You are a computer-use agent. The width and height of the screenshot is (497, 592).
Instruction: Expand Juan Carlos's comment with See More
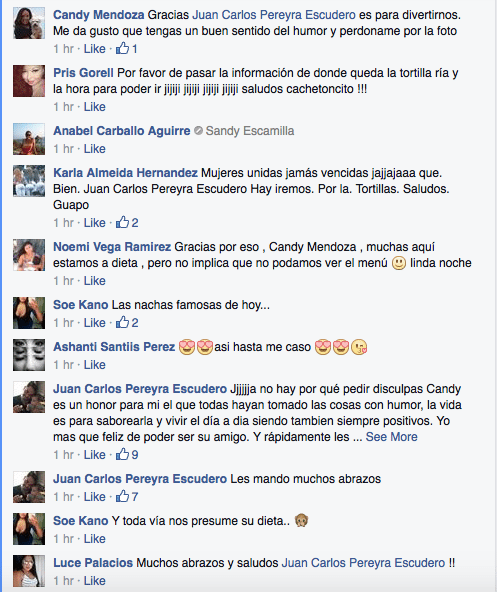(391, 437)
